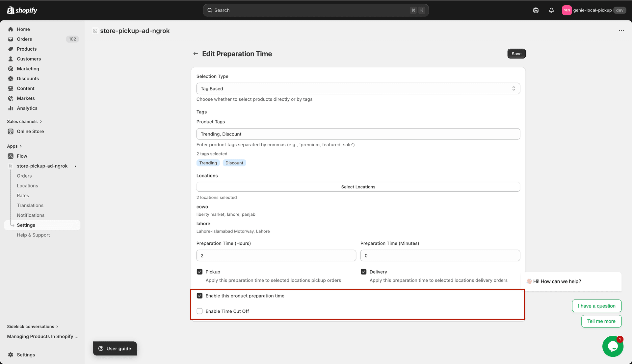Viewport: 632px width, 364px height.
Task: Select the Analytics bar chart icon
Action: point(11,108)
